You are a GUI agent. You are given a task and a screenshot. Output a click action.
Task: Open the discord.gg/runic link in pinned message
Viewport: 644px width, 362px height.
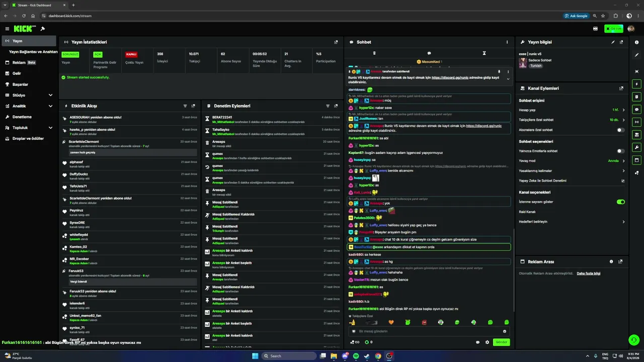[x=450, y=77]
